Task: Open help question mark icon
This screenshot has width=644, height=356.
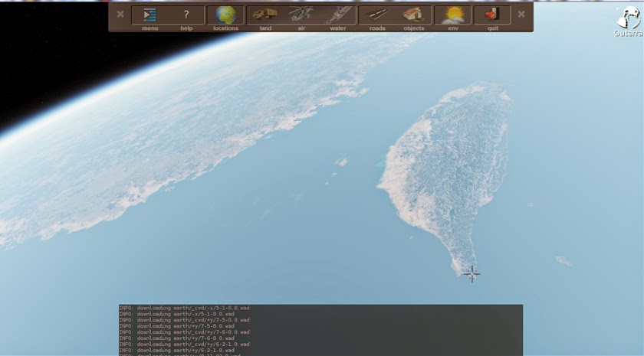Action: [186, 15]
